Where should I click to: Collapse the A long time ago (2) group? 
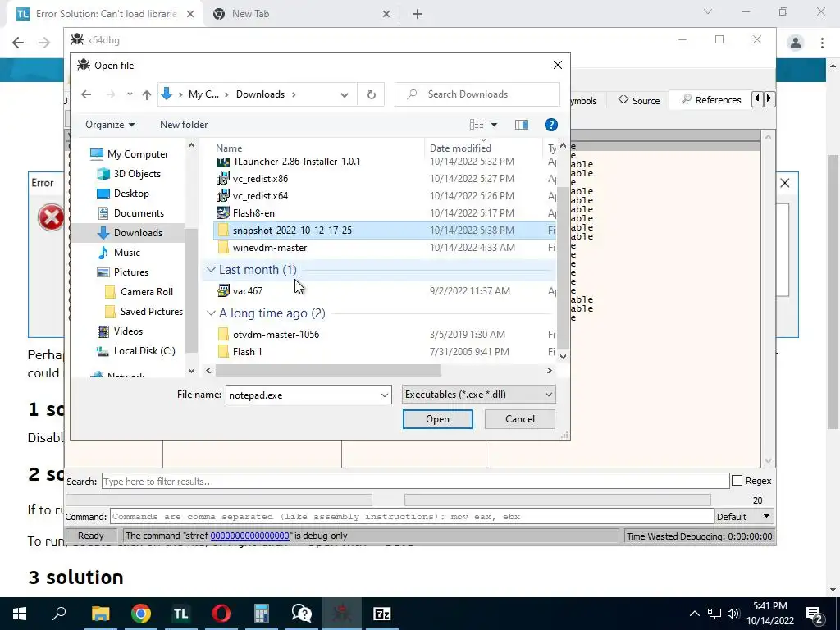click(211, 313)
